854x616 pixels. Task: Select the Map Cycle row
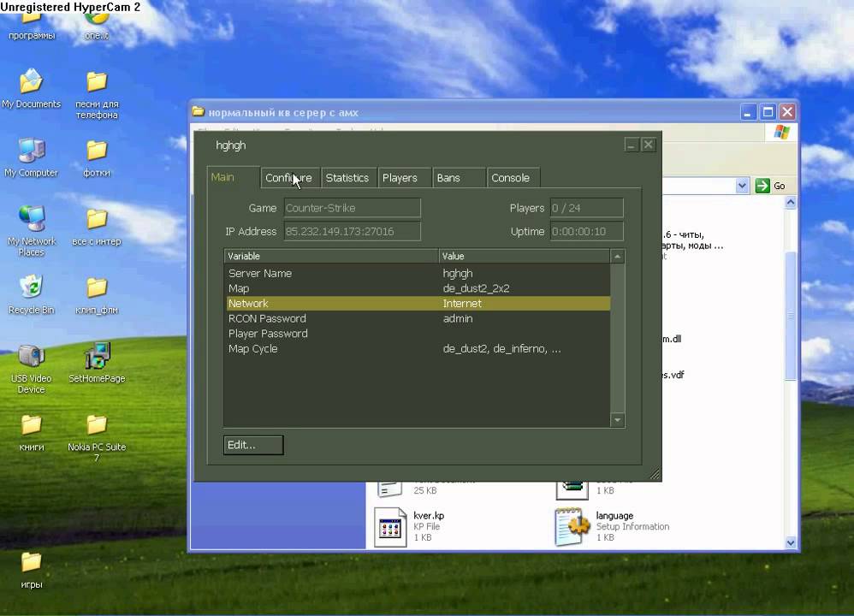point(418,348)
